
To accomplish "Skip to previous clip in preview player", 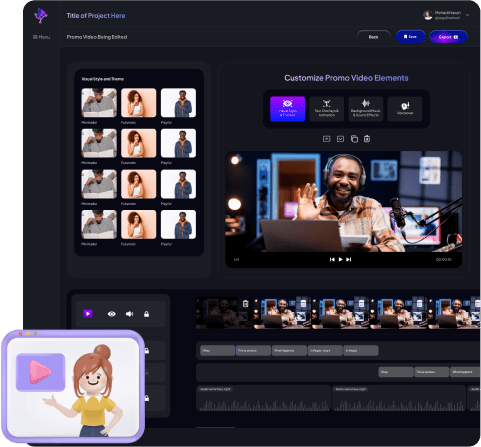I will point(332,259).
